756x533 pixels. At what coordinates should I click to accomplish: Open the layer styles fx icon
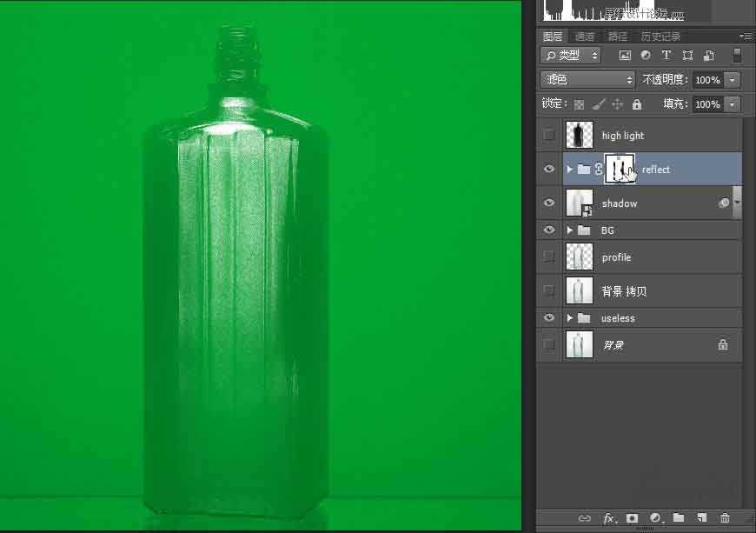pos(609,518)
